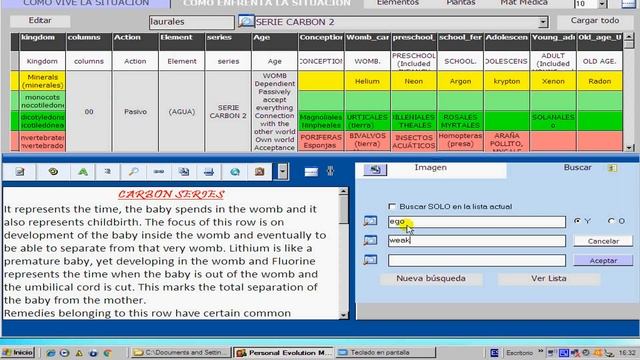The width and height of the screenshot is (640, 360).
Task: Click the green eye view icon
Action: (x=53, y=172)
